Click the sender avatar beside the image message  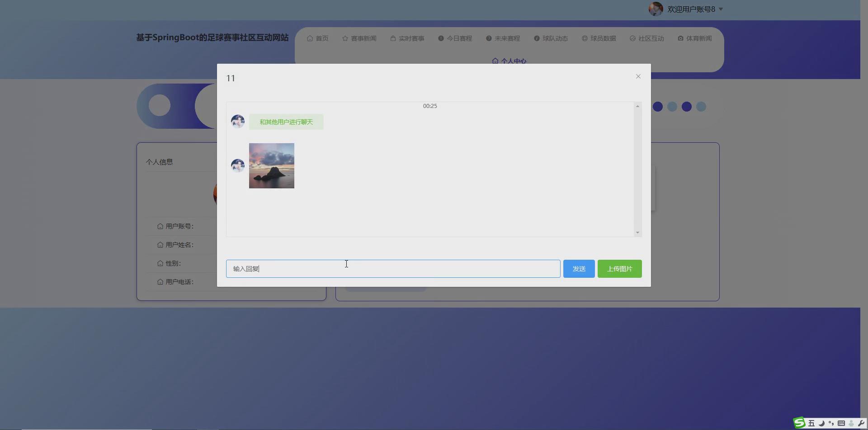click(238, 165)
